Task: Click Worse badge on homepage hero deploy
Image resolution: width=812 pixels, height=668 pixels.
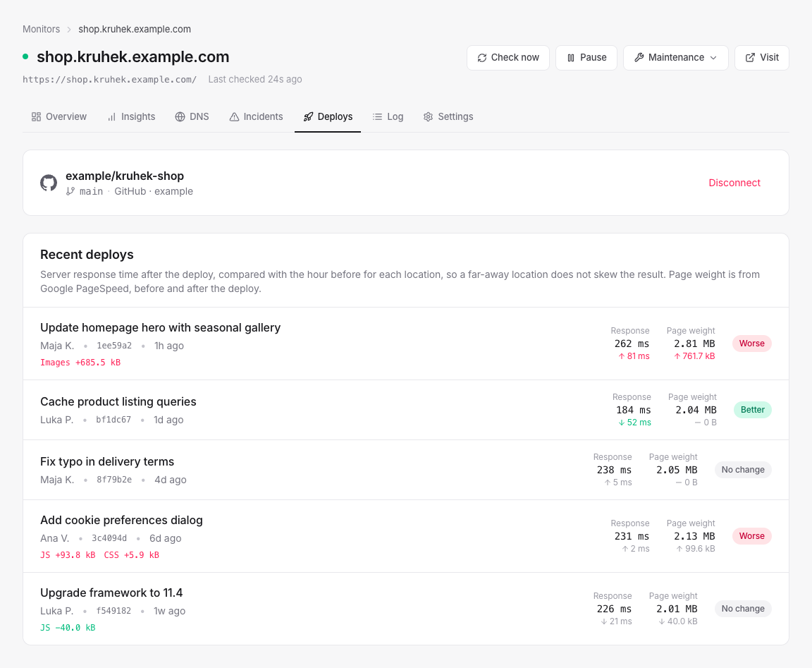Action: tap(752, 344)
